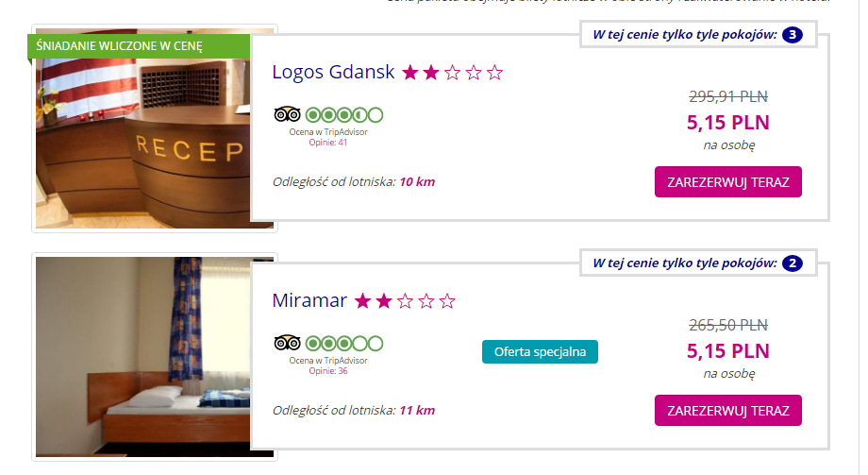This screenshot has width=868, height=475.
Task: Click the Oferta specjalna badge
Action: [x=540, y=352]
